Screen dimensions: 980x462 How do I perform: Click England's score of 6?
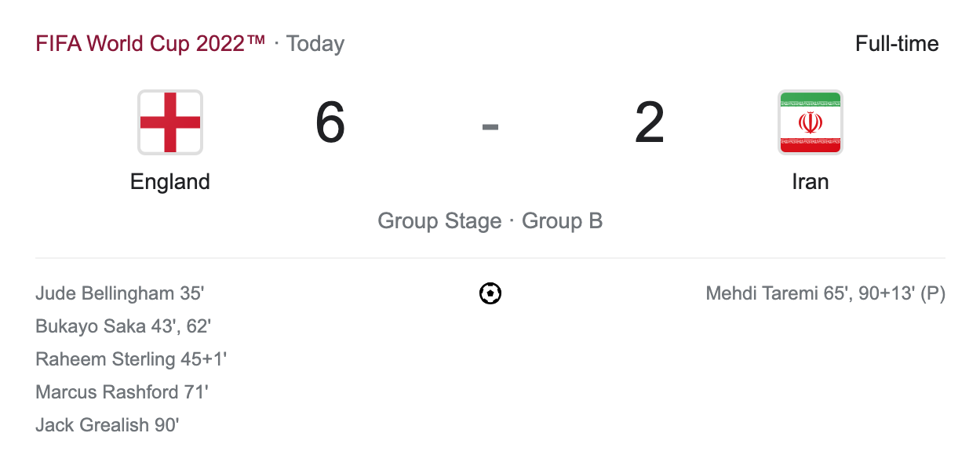pos(330,123)
